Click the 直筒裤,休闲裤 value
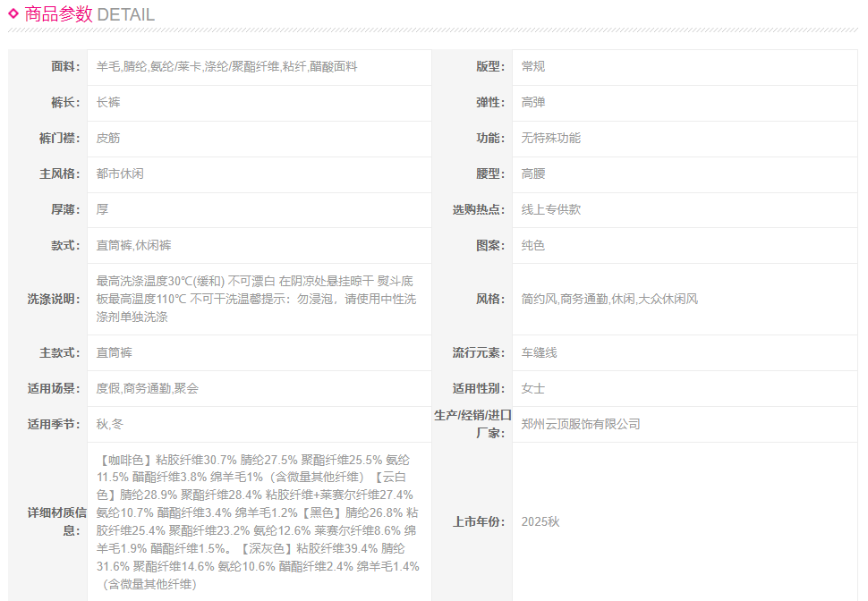 pyautogui.click(x=133, y=246)
